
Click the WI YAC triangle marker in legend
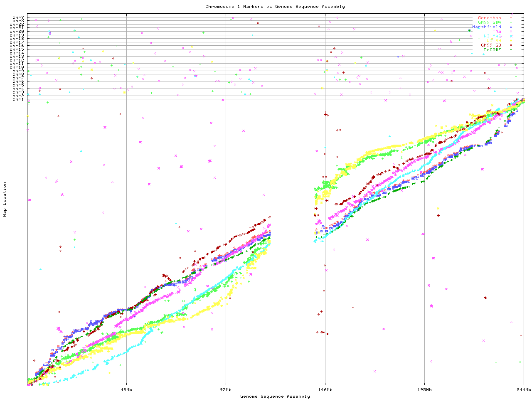(511, 36)
